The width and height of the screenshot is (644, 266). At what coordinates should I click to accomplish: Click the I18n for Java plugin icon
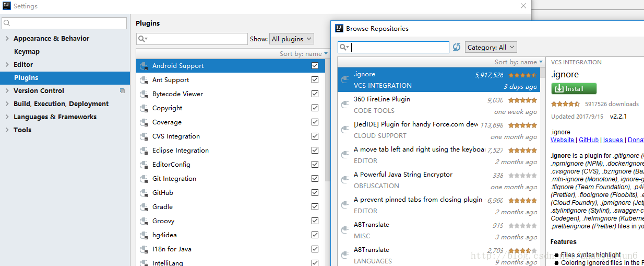[144, 249]
